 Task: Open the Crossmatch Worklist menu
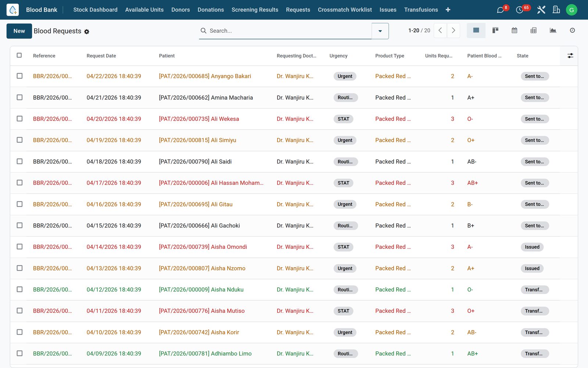click(345, 10)
